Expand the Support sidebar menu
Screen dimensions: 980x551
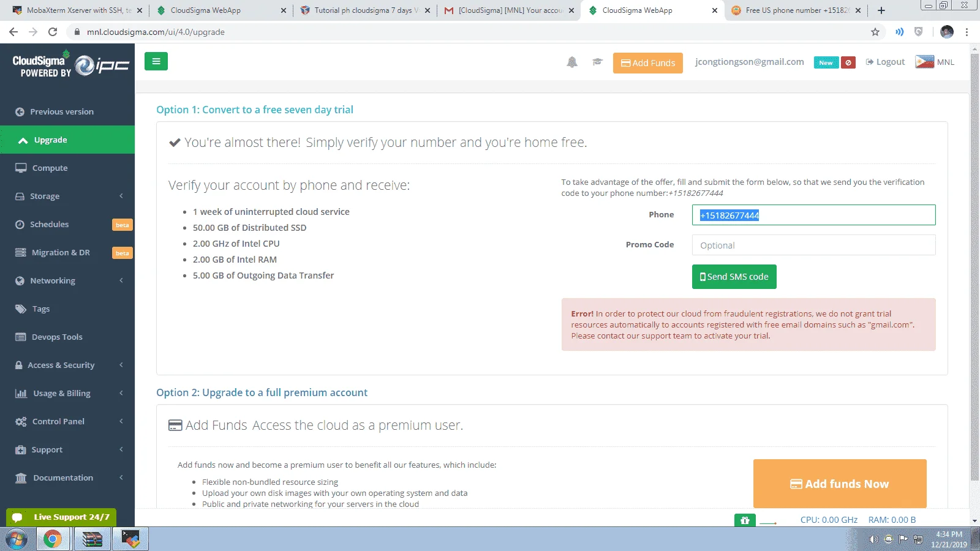tap(67, 449)
